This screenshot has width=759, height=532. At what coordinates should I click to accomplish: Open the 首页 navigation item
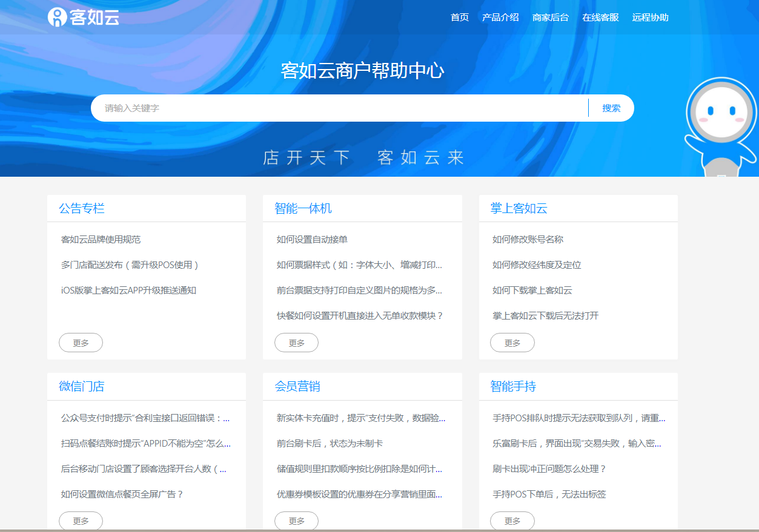coord(460,18)
